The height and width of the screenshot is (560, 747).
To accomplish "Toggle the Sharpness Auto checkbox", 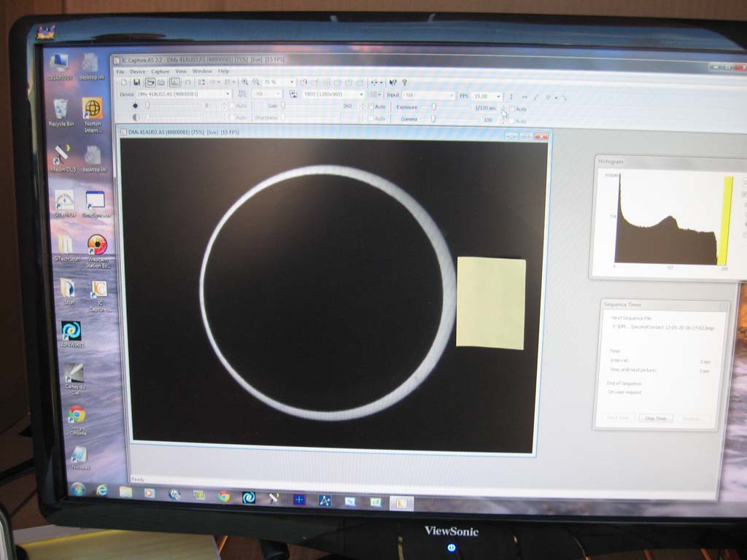I will [x=371, y=119].
